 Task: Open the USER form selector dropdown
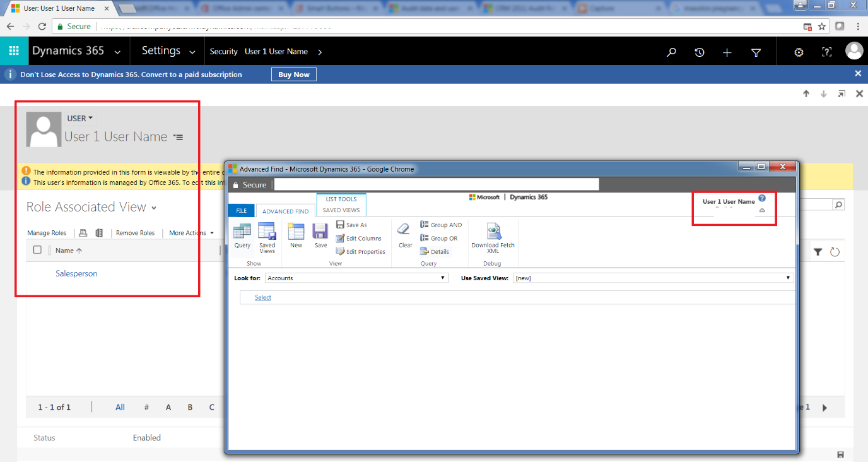80,118
